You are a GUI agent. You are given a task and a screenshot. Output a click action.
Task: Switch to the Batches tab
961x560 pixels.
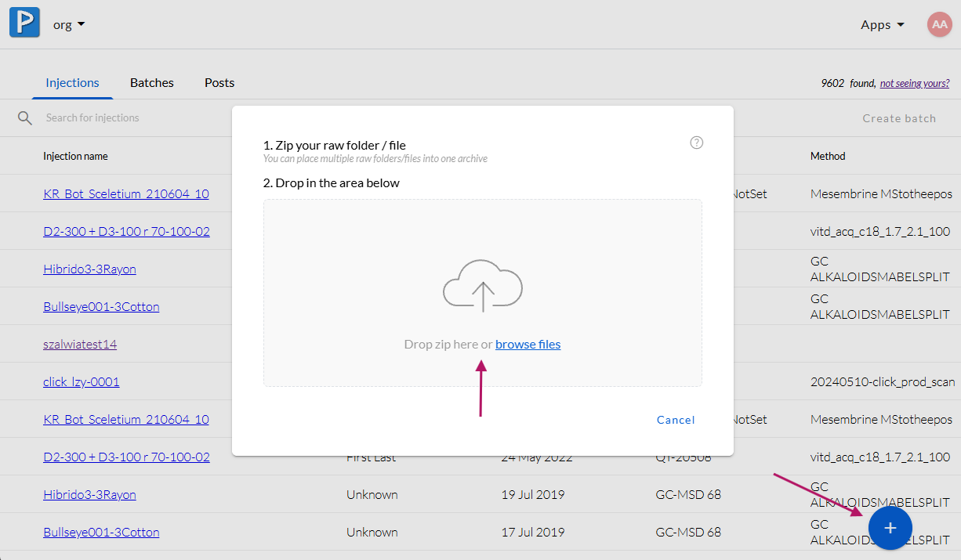point(152,82)
